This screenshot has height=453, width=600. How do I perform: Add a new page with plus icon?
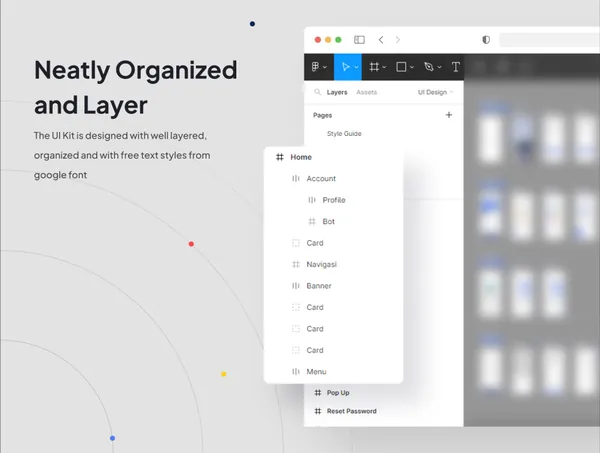(449, 115)
